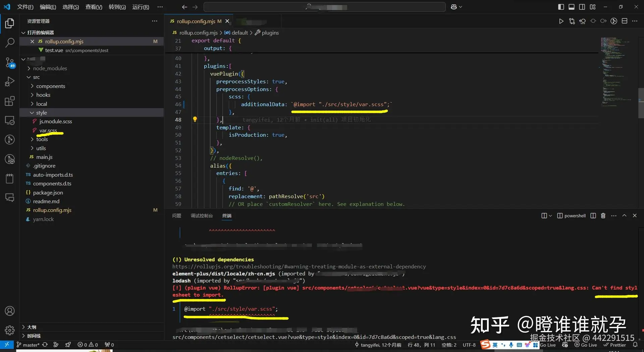Expand the hooks folder
The width and height of the screenshot is (644, 352).
[43, 95]
